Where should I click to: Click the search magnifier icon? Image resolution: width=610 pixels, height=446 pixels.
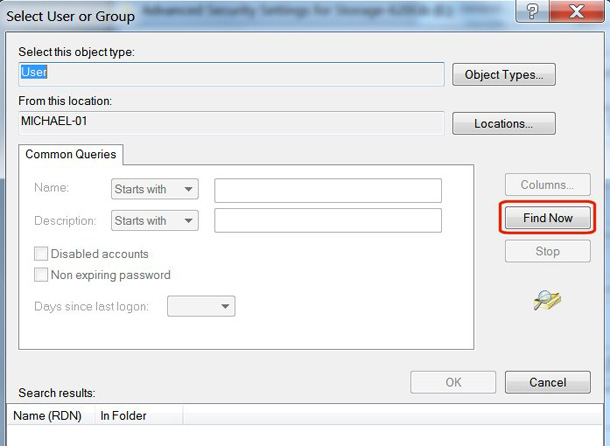[547, 300]
